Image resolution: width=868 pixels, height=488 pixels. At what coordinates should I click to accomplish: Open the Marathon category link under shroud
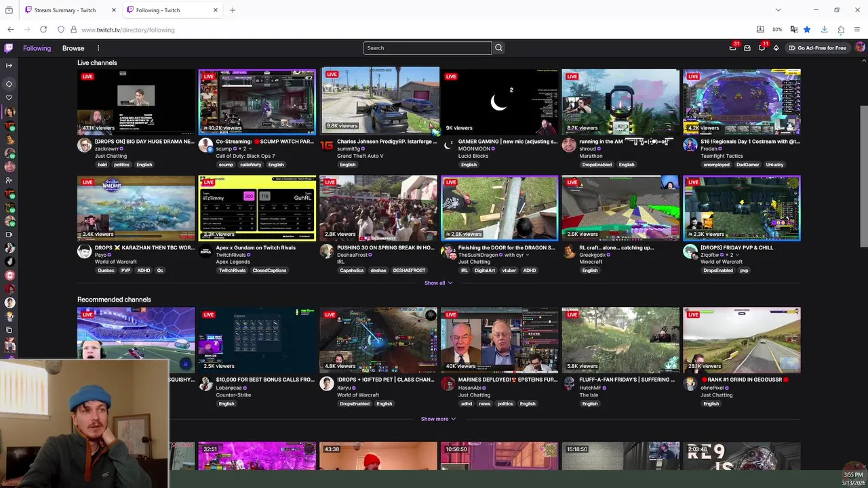[x=591, y=156]
